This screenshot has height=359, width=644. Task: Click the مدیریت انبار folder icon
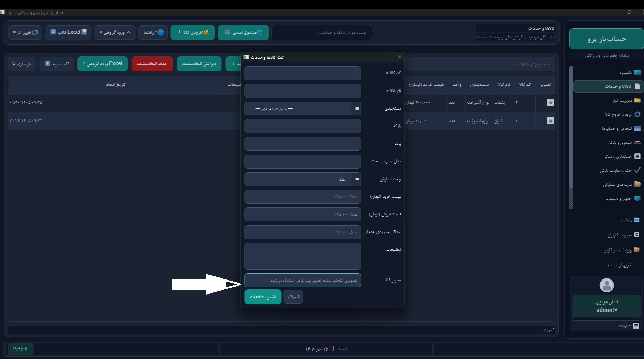[x=637, y=100]
